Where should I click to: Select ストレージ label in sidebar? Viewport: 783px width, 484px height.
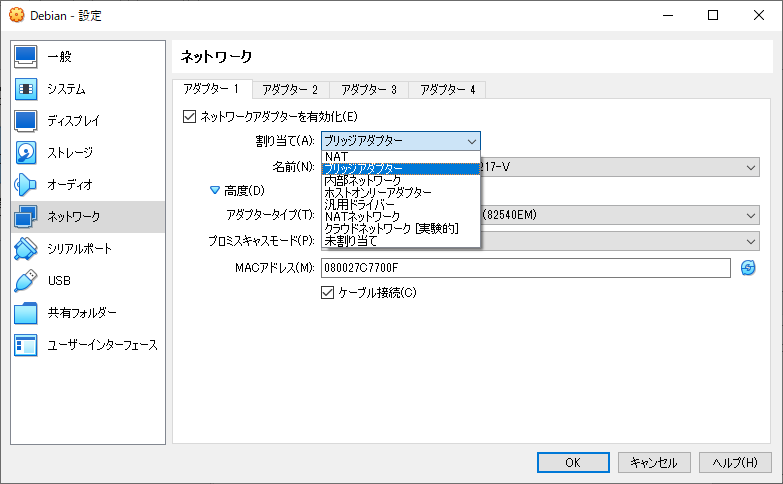70,153
